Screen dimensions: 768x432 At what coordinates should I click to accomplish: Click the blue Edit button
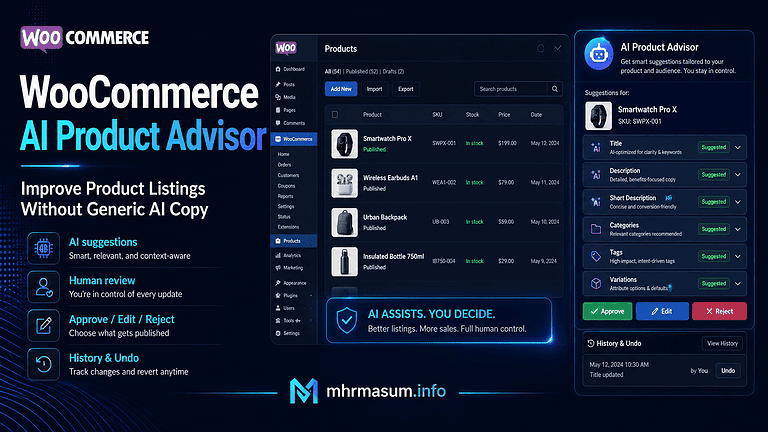[x=662, y=311]
